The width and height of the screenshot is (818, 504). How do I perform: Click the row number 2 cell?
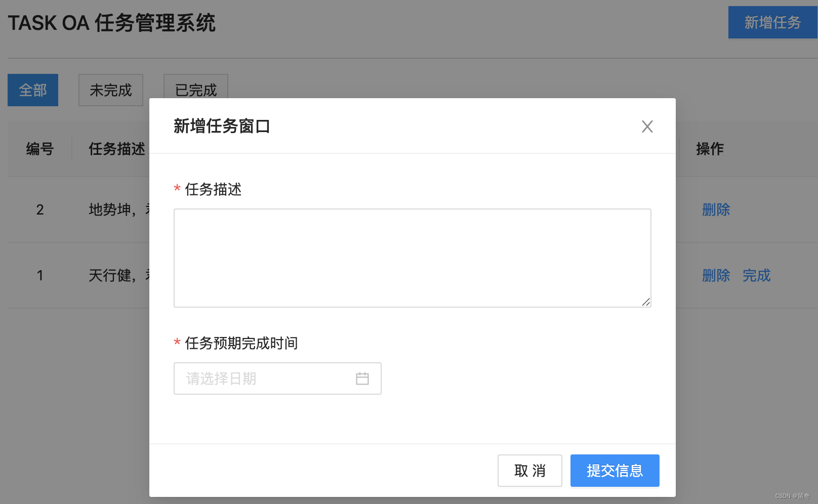pyautogui.click(x=40, y=209)
